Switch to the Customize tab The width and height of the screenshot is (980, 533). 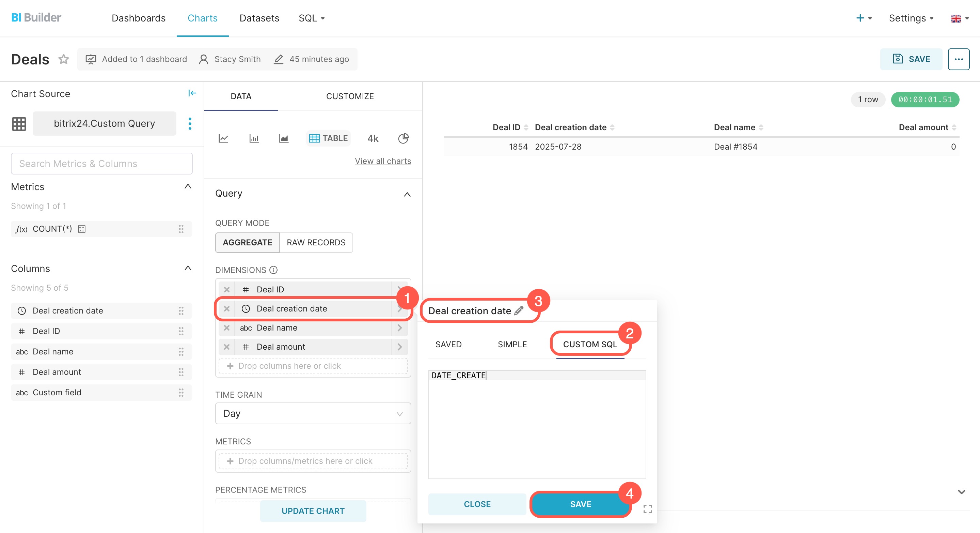(350, 96)
